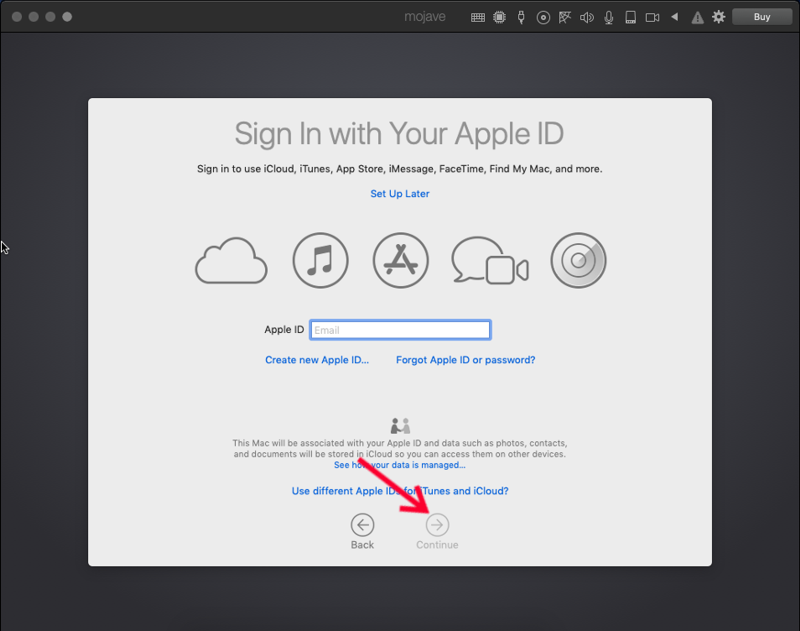This screenshot has width=800, height=631.
Task: Go back with the Back arrow button
Action: [362, 526]
